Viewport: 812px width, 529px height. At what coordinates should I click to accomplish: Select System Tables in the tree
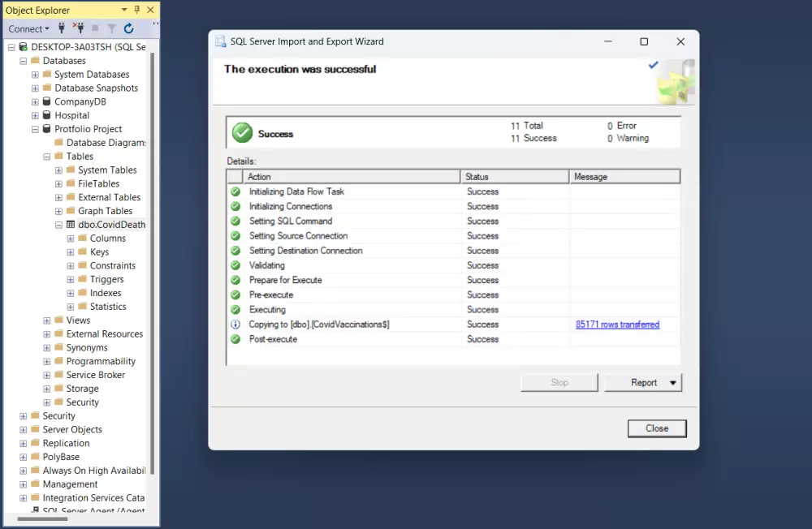point(107,170)
